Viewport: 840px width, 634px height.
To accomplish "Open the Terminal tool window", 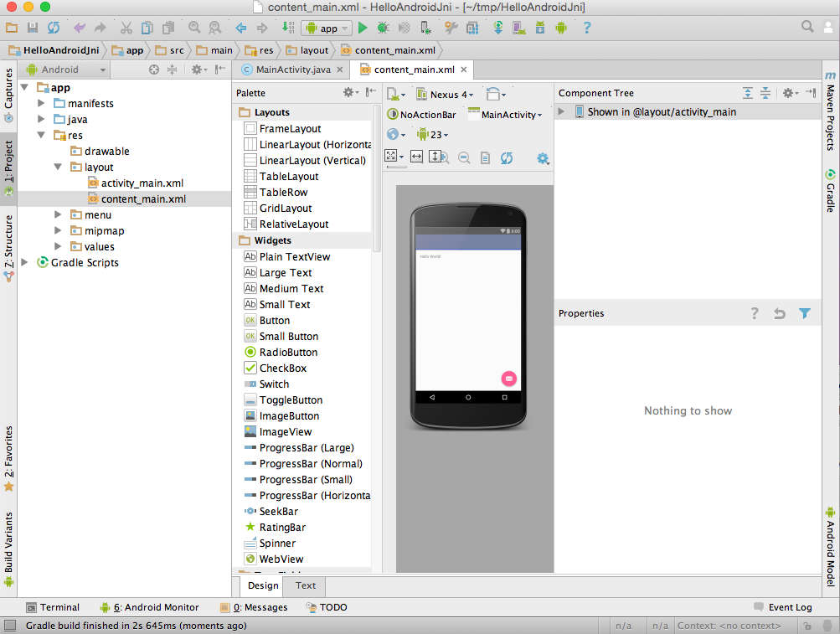I will 53,607.
